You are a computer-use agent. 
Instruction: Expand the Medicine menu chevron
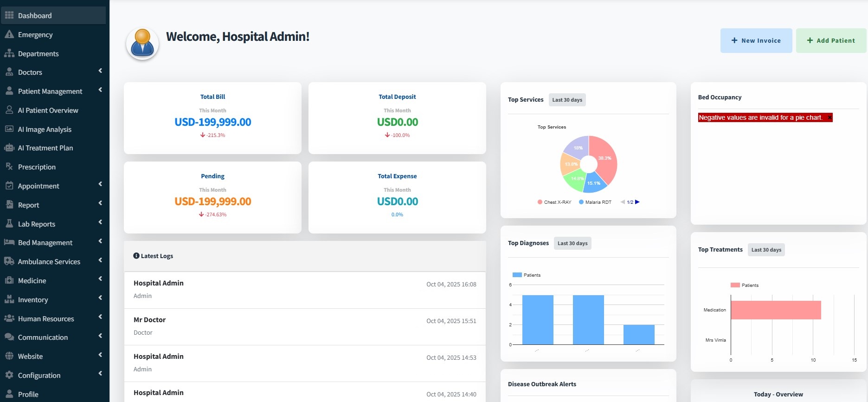tap(100, 279)
